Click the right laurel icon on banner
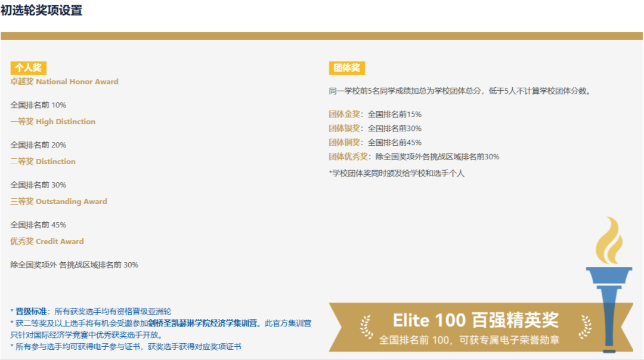This screenshot has height=360, width=644. pos(586,327)
